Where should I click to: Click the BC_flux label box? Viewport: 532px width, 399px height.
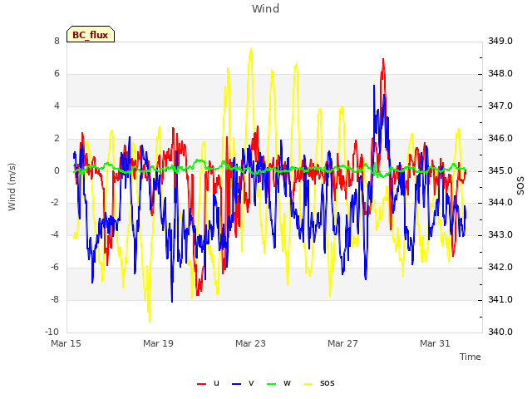click(91, 34)
